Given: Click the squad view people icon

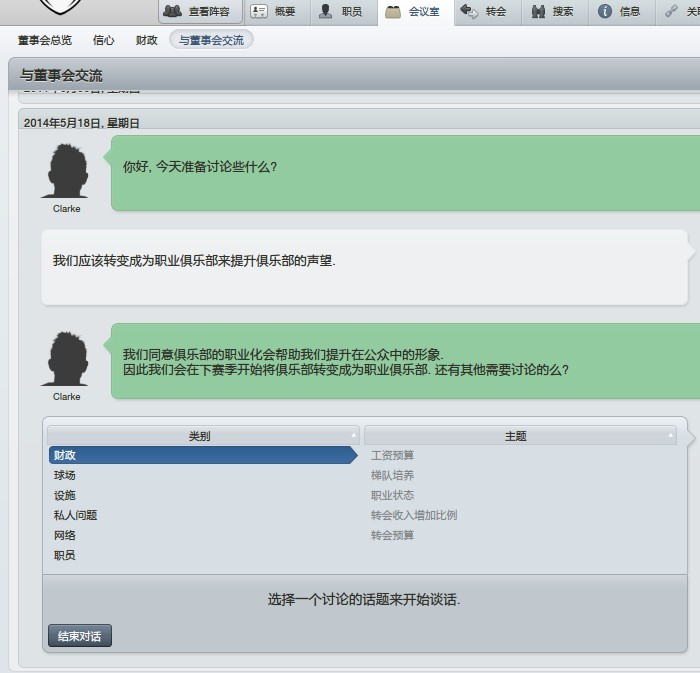Looking at the screenshot, I should [172, 11].
